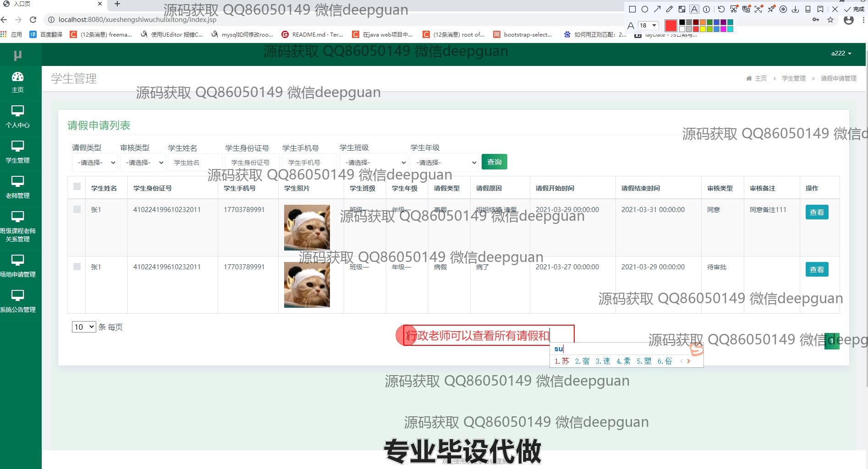Open the bootstrap-select bookmark
The width and height of the screenshot is (868, 469).
tap(523, 34)
